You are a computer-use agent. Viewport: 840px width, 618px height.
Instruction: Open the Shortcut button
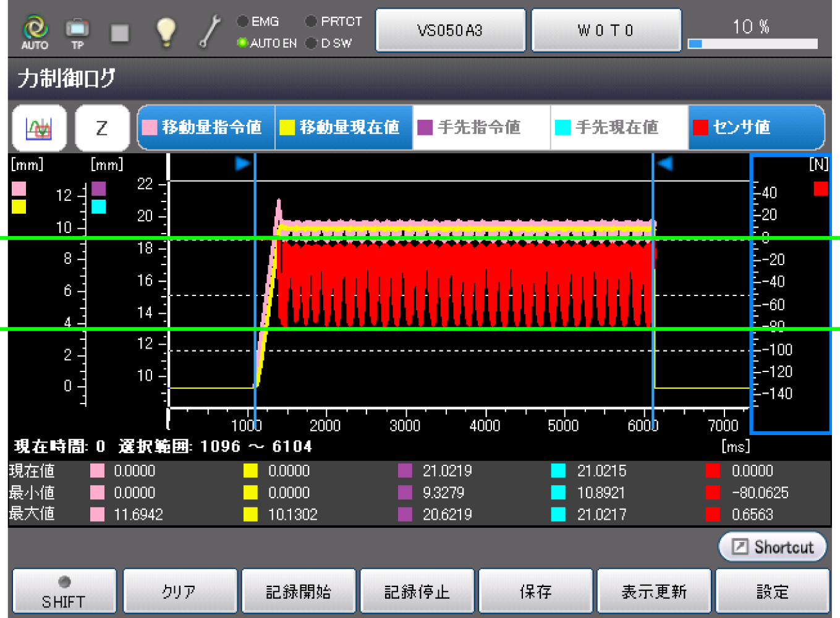(x=773, y=547)
